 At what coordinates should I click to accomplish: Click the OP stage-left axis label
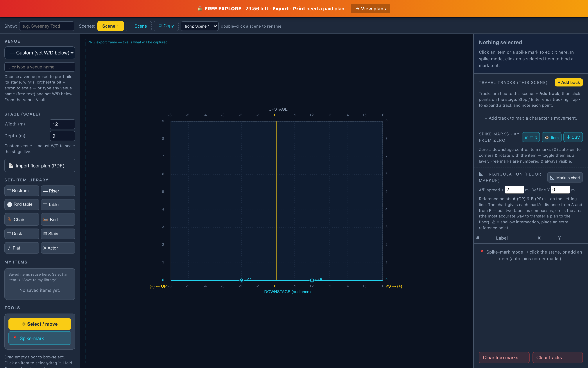[x=158, y=286]
